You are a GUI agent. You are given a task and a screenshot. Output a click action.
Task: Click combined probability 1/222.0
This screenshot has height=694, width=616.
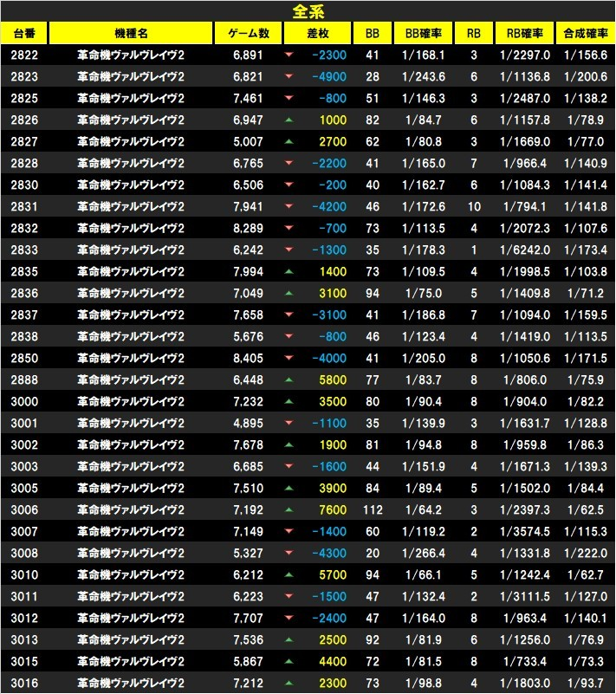(x=586, y=554)
